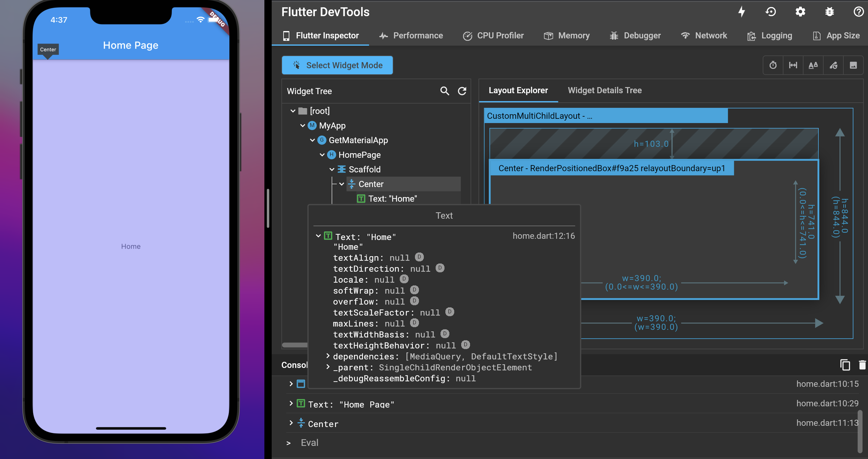
Task: Collapse the Scaffold tree node
Action: 332,169
